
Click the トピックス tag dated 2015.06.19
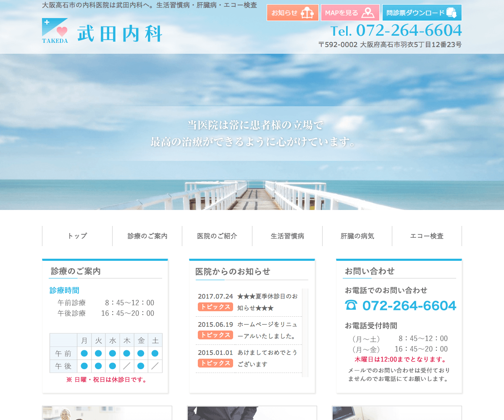tap(215, 335)
